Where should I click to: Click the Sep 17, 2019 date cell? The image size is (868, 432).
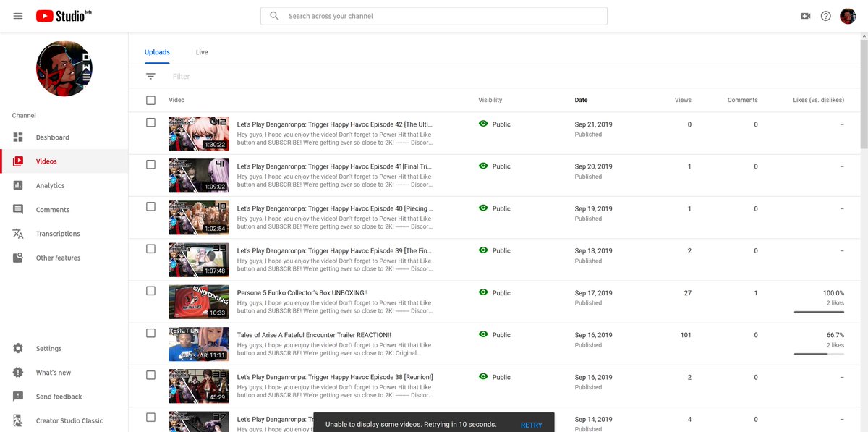pyautogui.click(x=593, y=293)
